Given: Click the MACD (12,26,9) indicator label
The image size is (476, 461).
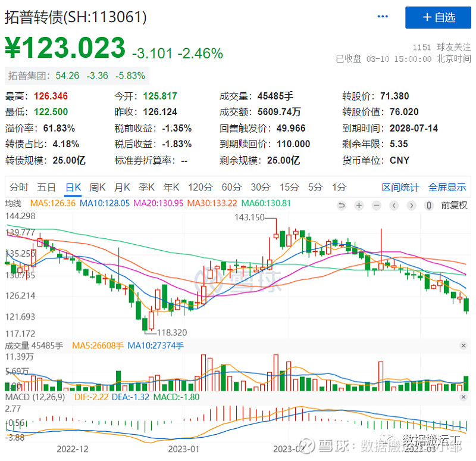Looking at the screenshot, I should 35,397.
